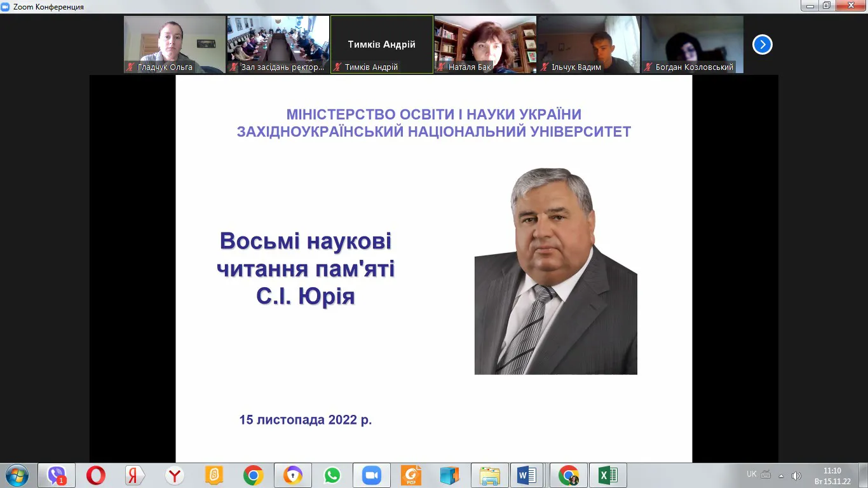
Task: Open Yandex shortcut with Я icon
Action: tap(135, 475)
